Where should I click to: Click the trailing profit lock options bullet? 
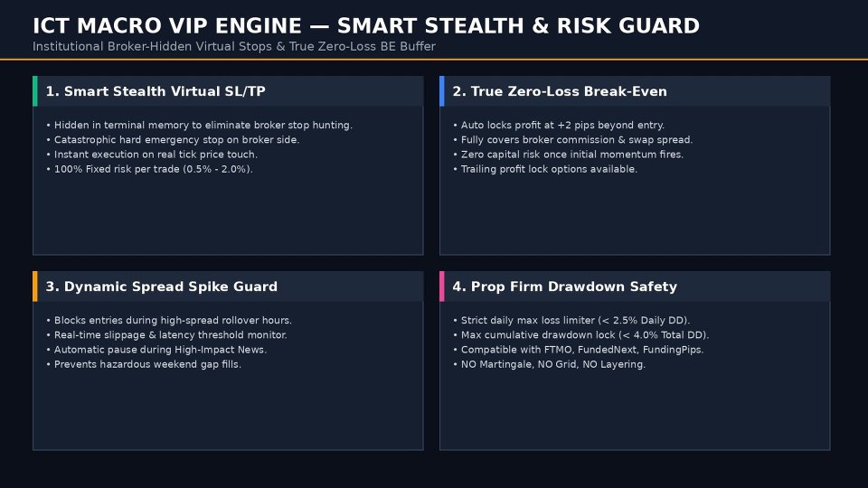click(x=545, y=169)
